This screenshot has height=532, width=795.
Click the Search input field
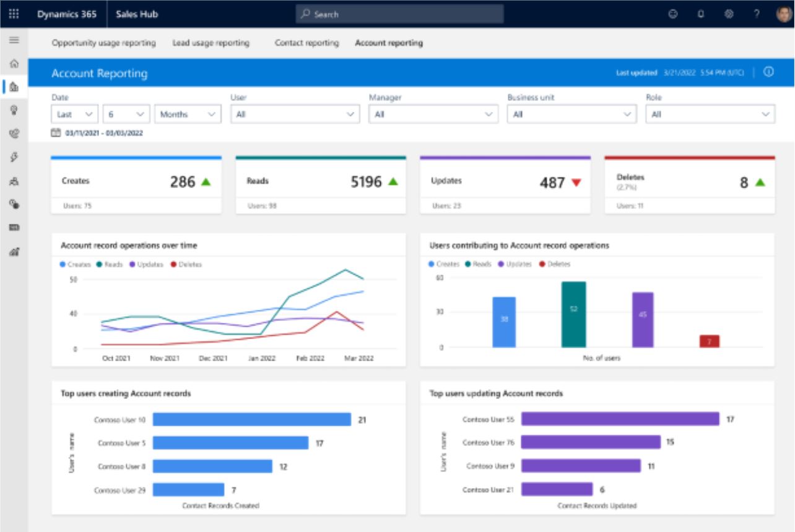click(x=399, y=14)
